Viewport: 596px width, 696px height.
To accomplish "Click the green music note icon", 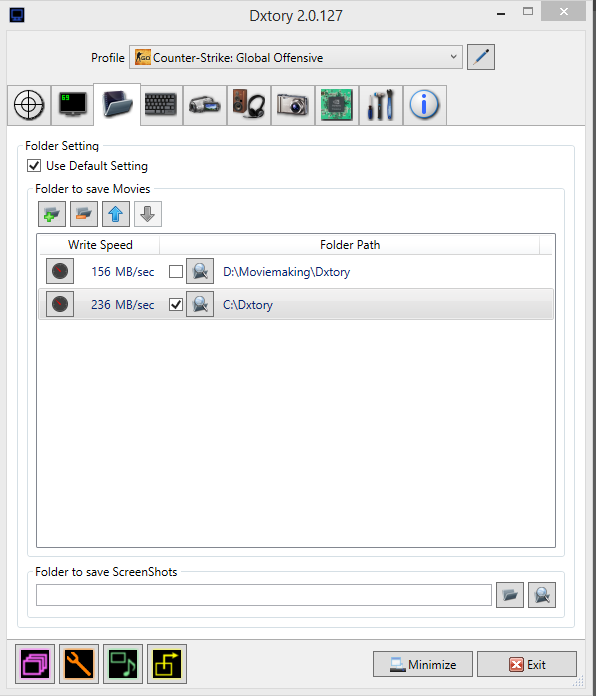I will [x=123, y=664].
